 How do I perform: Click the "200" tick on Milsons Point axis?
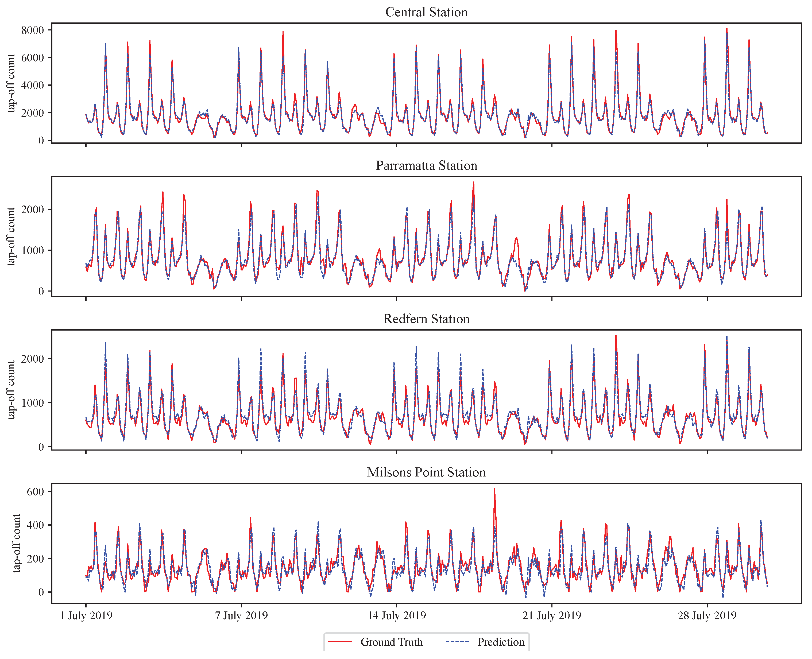coord(35,559)
